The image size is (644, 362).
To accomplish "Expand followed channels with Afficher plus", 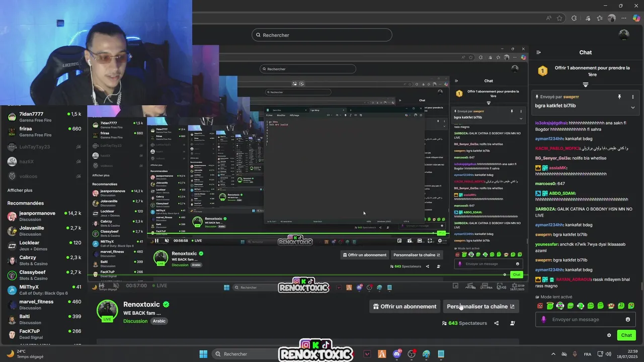I will 20,191.
